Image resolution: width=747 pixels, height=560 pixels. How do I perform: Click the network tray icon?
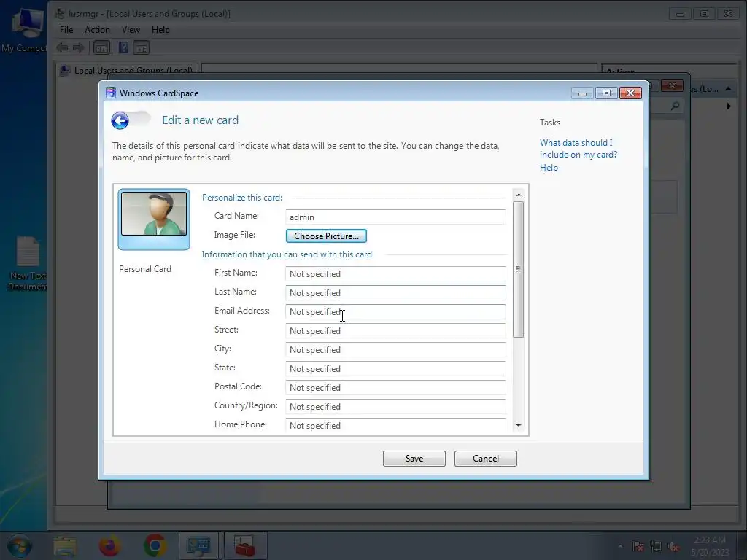[656, 546]
